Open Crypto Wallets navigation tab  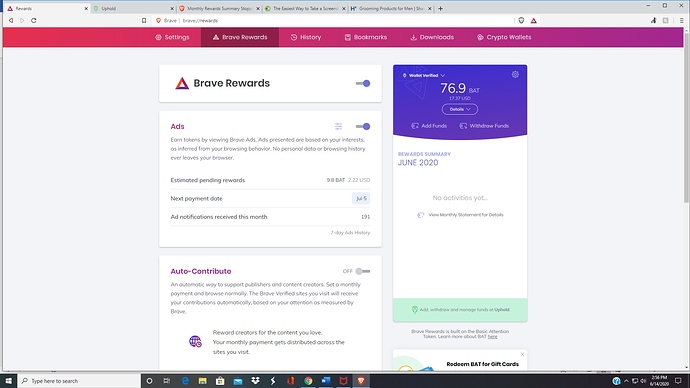(504, 37)
